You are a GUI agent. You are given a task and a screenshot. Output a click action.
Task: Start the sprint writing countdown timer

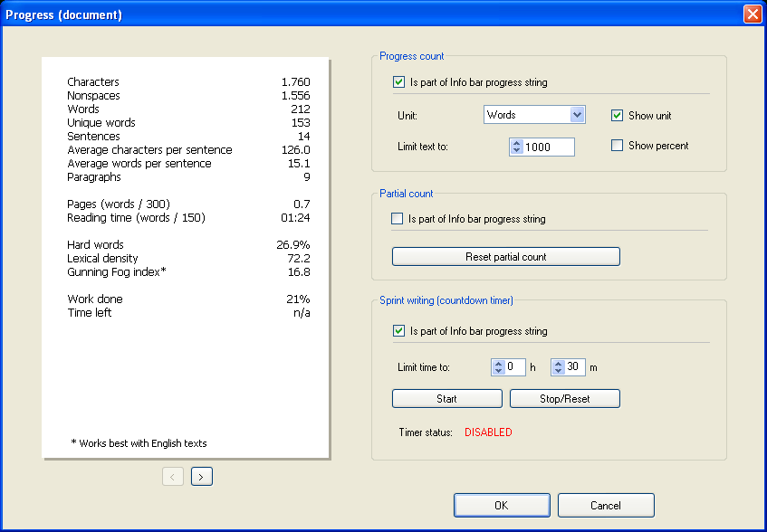pyautogui.click(x=446, y=398)
